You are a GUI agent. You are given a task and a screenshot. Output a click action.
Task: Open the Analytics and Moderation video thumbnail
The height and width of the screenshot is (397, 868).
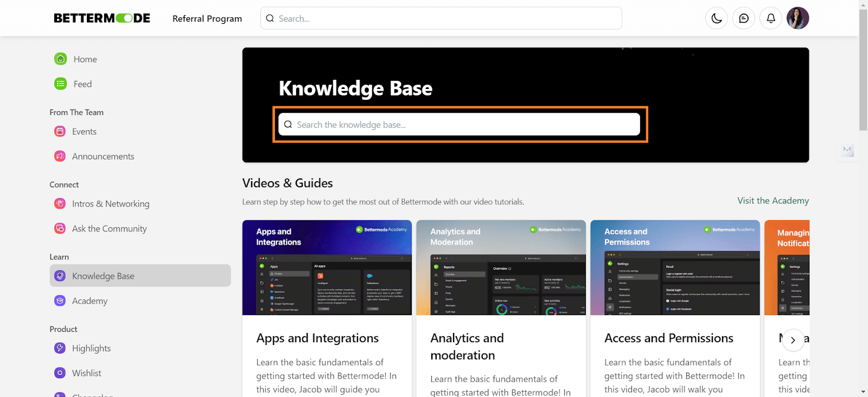501,267
